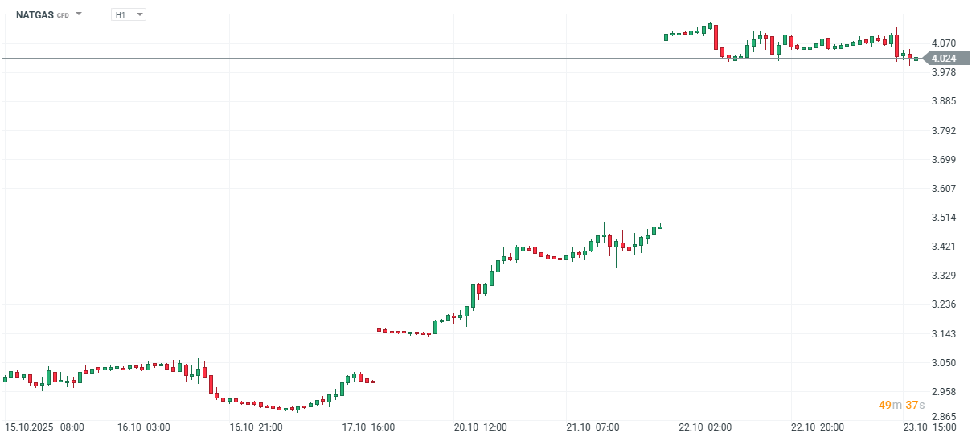Select the 15.10.2025 08:00 time label
Viewport: 980px width, 441px height.
(44, 427)
